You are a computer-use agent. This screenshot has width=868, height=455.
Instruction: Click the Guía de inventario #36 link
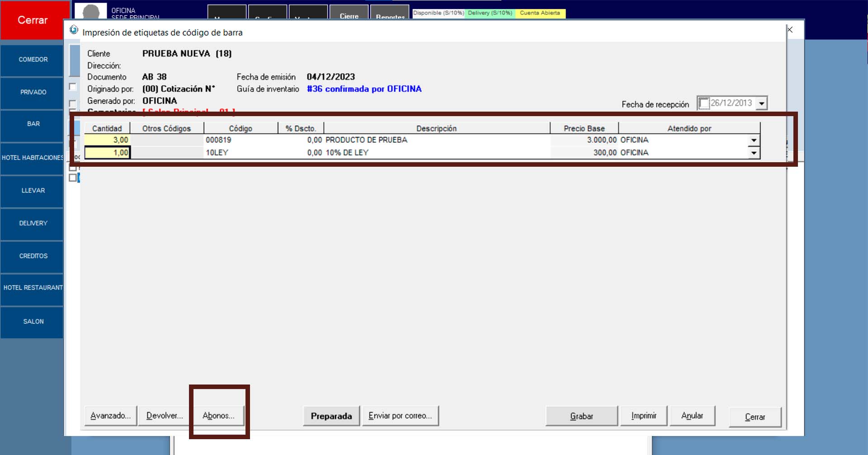[x=364, y=89]
